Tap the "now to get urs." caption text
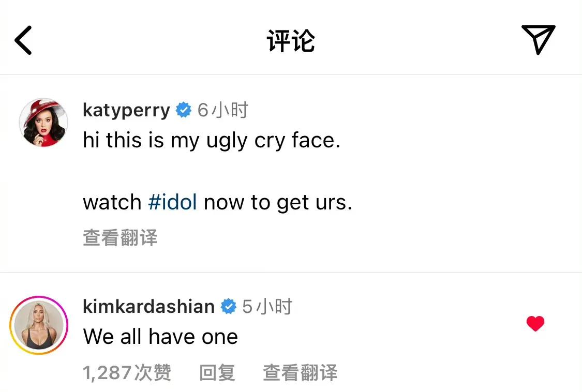The image size is (582, 392). pyautogui.click(x=278, y=202)
